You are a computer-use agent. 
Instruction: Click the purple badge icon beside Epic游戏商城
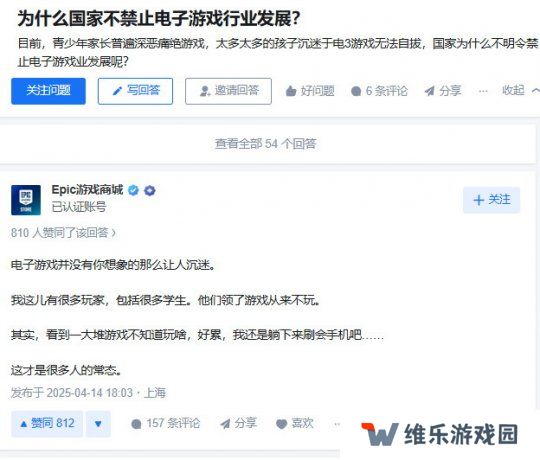click(x=149, y=190)
